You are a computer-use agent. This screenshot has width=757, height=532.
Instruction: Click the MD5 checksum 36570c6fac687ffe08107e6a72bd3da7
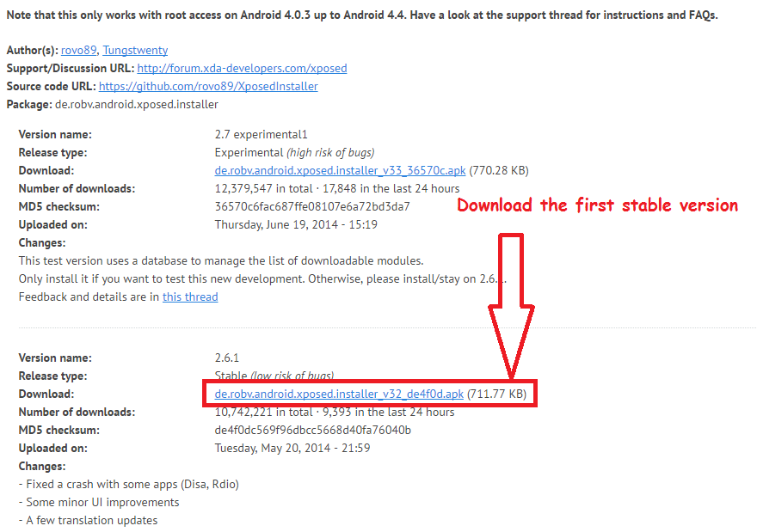click(312, 206)
